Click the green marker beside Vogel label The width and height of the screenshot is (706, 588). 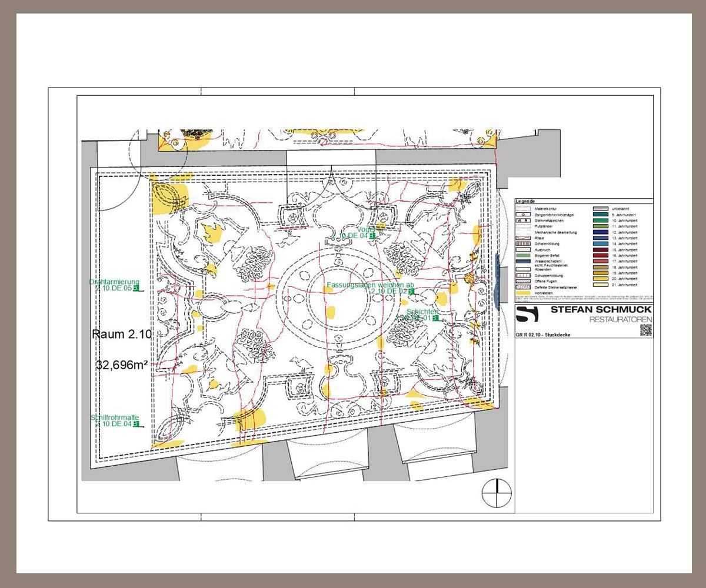click(x=371, y=236)
